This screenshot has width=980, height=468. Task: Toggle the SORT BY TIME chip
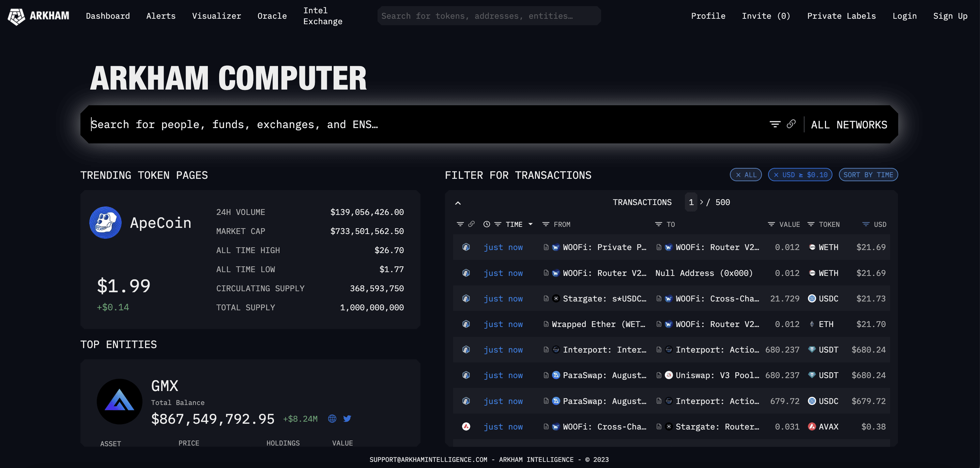[x=868, y=175]
